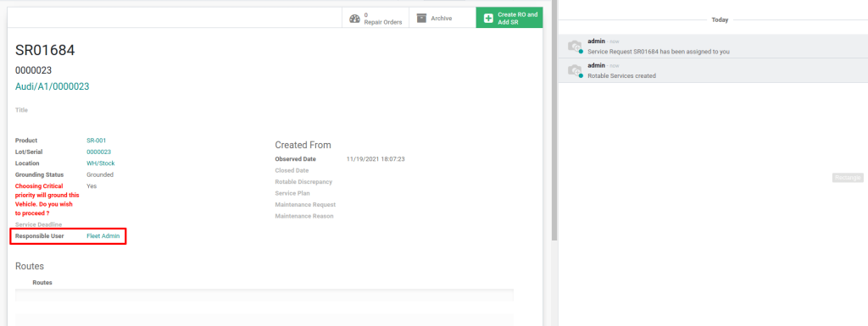Click the plus icon on Create RO
This screenshot has height=326, width=868.
(488, 19)
